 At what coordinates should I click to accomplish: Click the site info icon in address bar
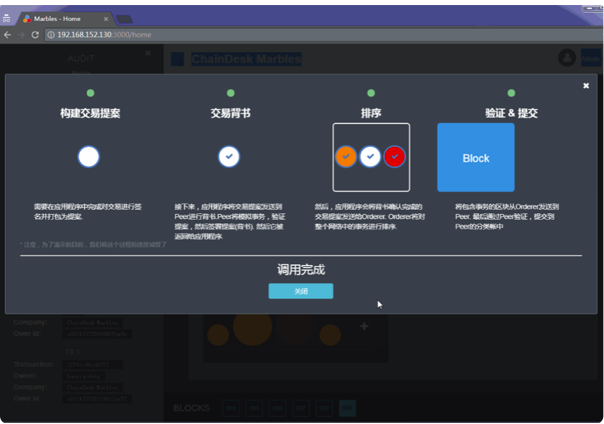[51, 34]
